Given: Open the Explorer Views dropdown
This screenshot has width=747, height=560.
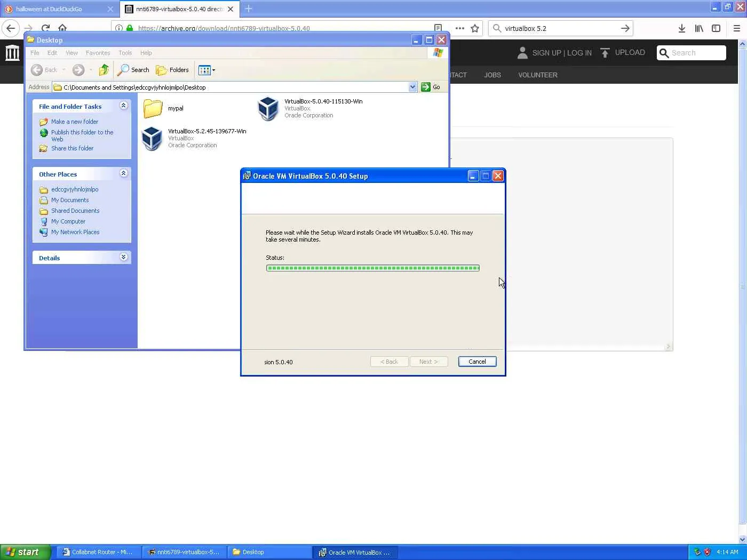Looking at the screenshot, I should coord(206,70).
